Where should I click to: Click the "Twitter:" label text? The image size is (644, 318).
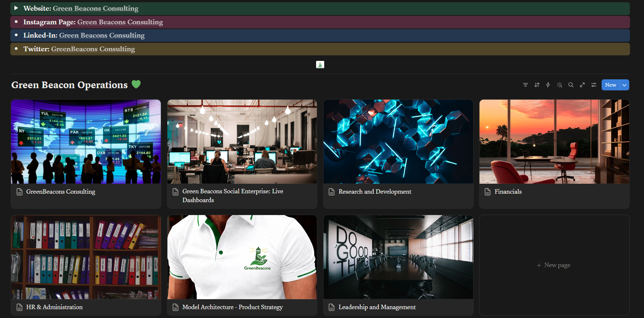click(x=36, y=49)
